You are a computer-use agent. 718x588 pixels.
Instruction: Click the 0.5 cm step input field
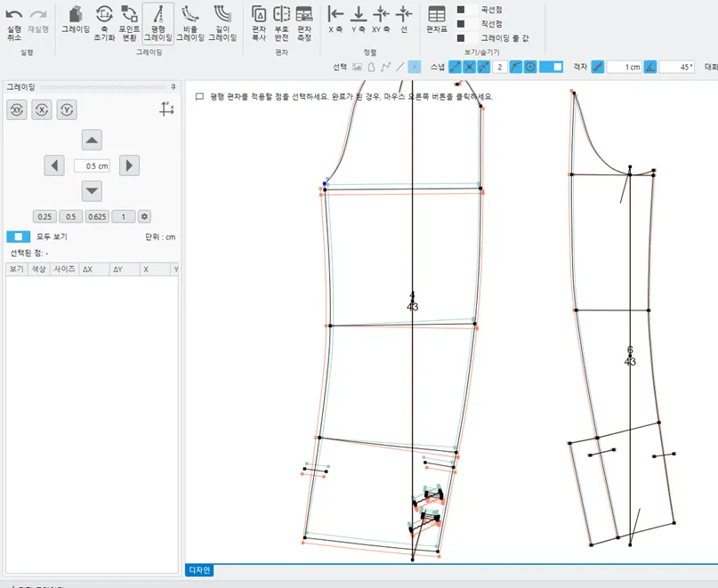pos(92,165)
